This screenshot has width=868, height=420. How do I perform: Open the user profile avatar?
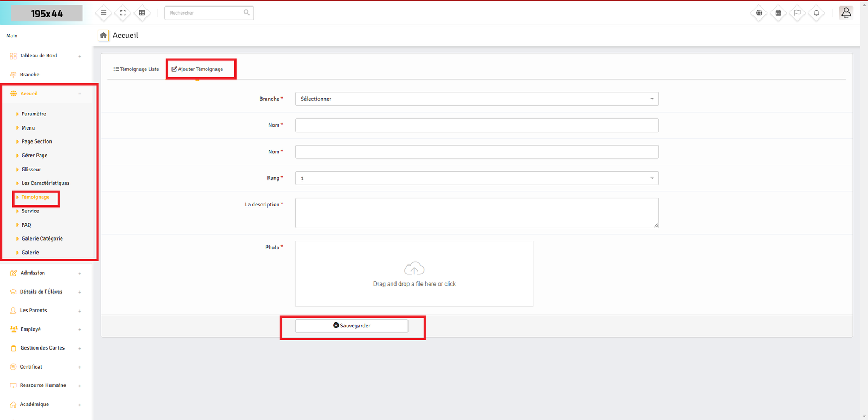click(846, 12)
